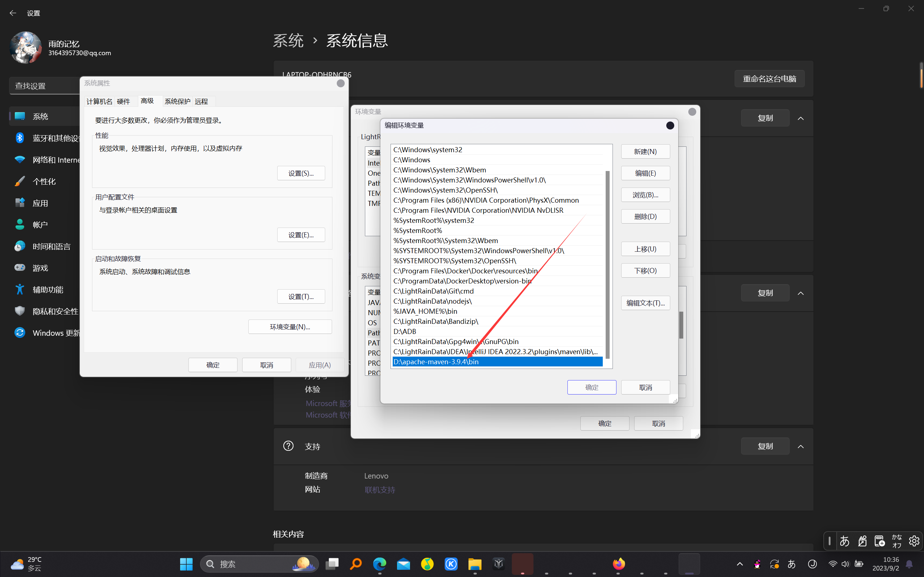Collapse the Support section chevron
924x577 pixels.
(801, 446)
